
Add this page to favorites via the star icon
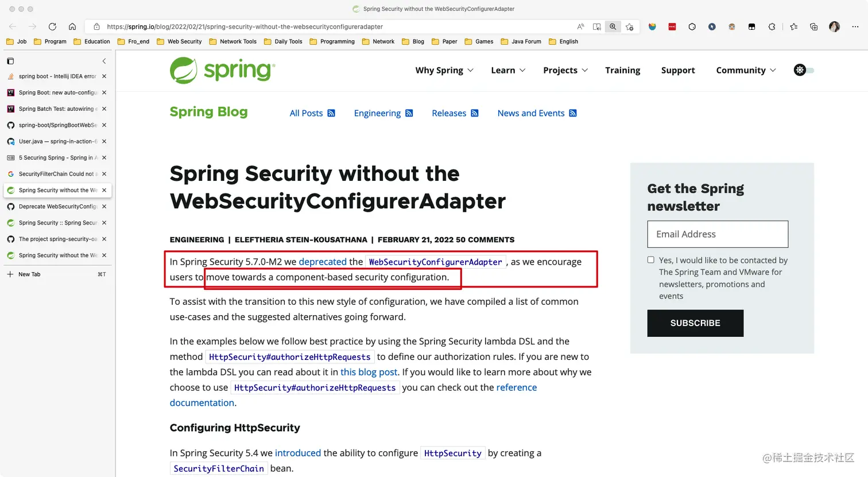tap(630, 26)
